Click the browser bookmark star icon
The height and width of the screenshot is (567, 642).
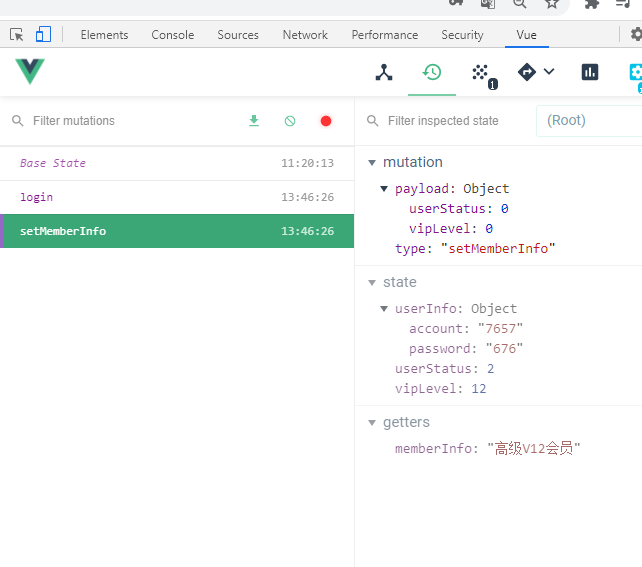click(552, 4)
